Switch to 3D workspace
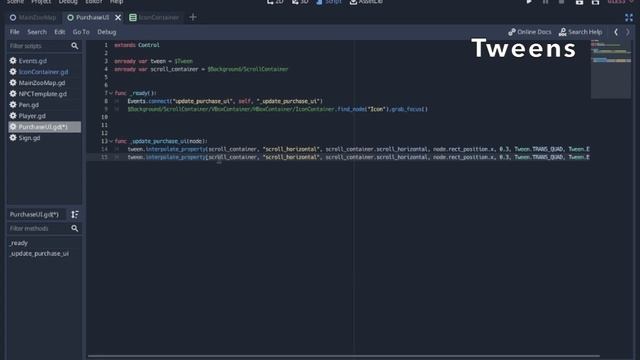Image resolution: width=640 pixels, height=360 pixels. [x=300, y=2]
